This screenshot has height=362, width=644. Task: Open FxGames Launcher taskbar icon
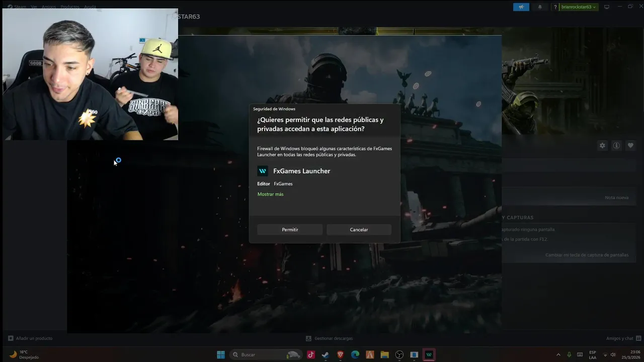click(429, 354)
